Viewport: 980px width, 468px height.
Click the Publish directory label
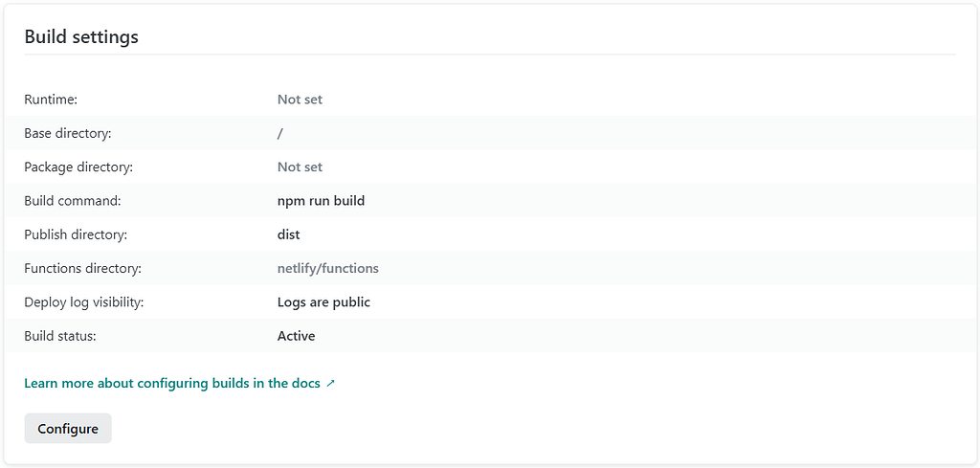coord(76,234)
